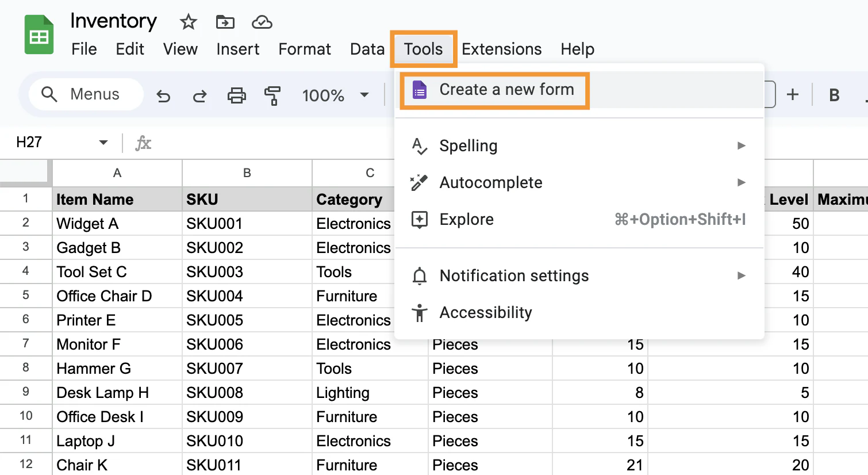Expand Notification settings submenu arrow

pyautogui.click(x=742, y=275)
